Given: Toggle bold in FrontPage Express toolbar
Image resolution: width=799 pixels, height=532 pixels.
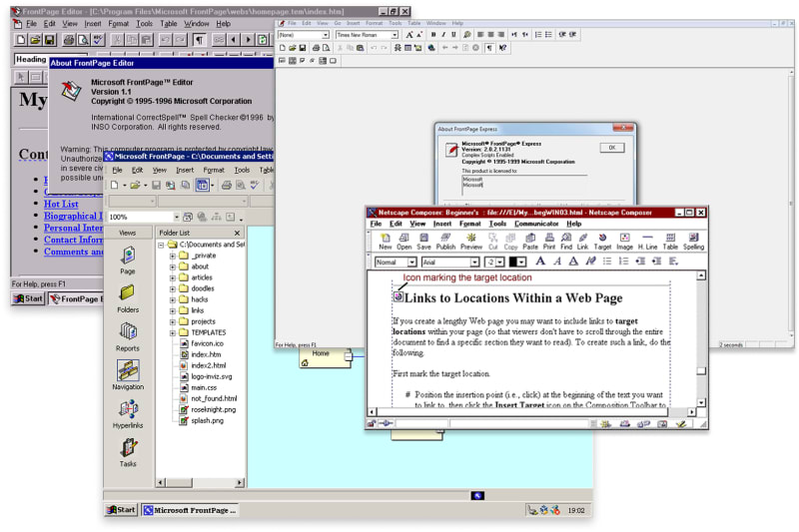Looking at the screenshot, I should pyautogui.click(x=432, y=34).
